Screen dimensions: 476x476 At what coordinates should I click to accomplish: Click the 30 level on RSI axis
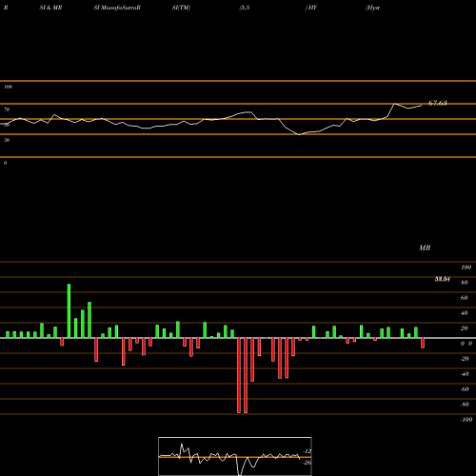7,140
